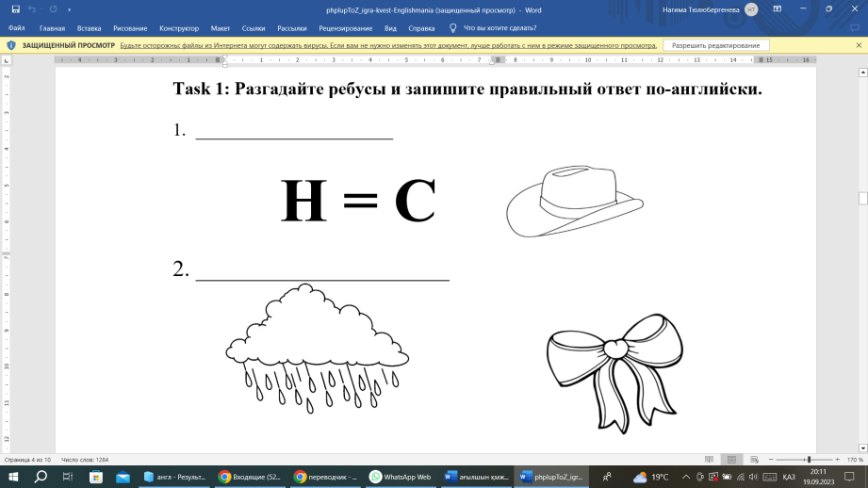
Task: Switch to Chrome 'Входящие' taskbar window
Action: tap(250, 477)
